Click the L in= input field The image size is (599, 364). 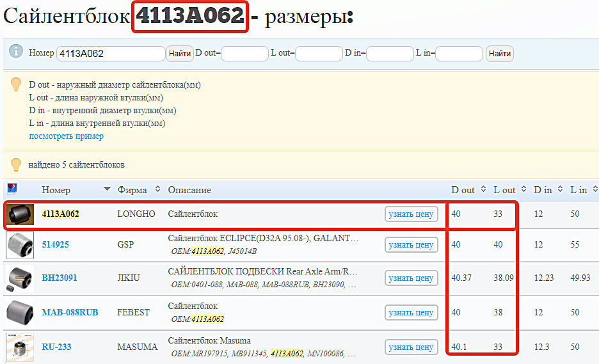coord(459,54)
